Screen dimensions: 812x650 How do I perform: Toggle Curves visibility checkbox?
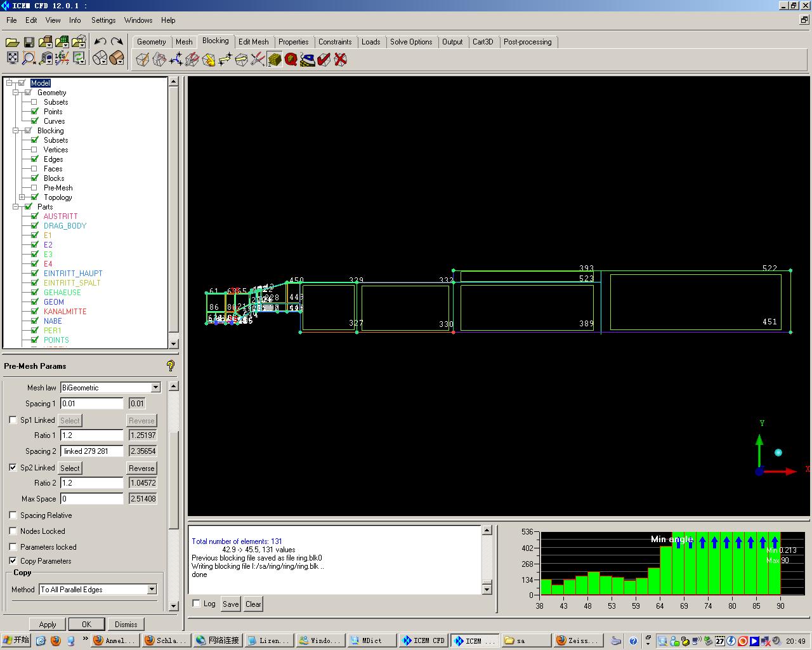(34, 121)
